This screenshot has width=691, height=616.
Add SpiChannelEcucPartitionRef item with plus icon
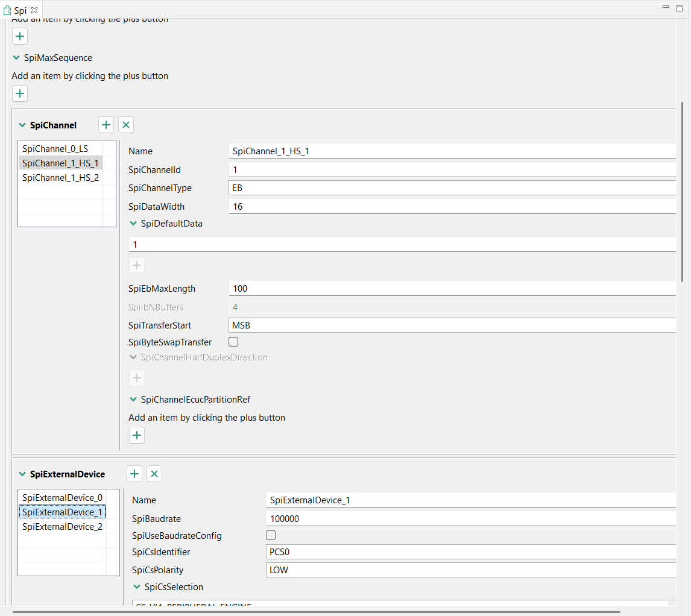coord(137,435)
